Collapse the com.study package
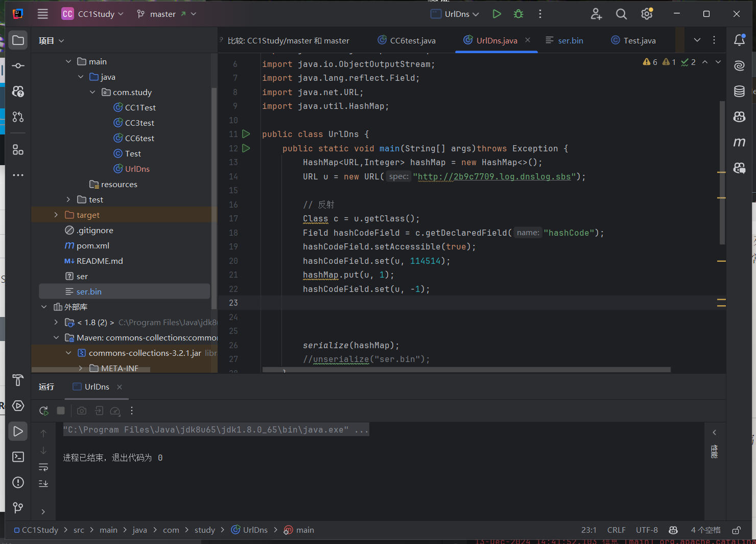756x544 pixels. point(92,92)
